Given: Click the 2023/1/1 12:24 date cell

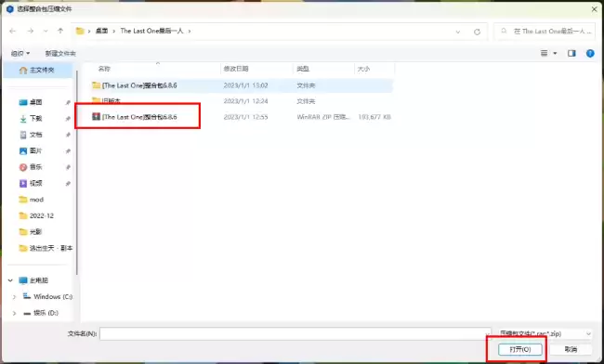Looking at the screenshot, I should coord(245,101).
